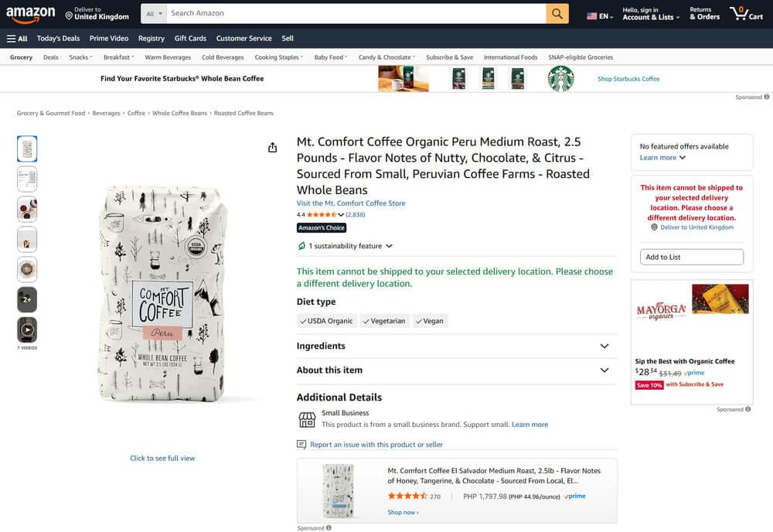
Task: Click the Amazon logo
Action: 31,13
